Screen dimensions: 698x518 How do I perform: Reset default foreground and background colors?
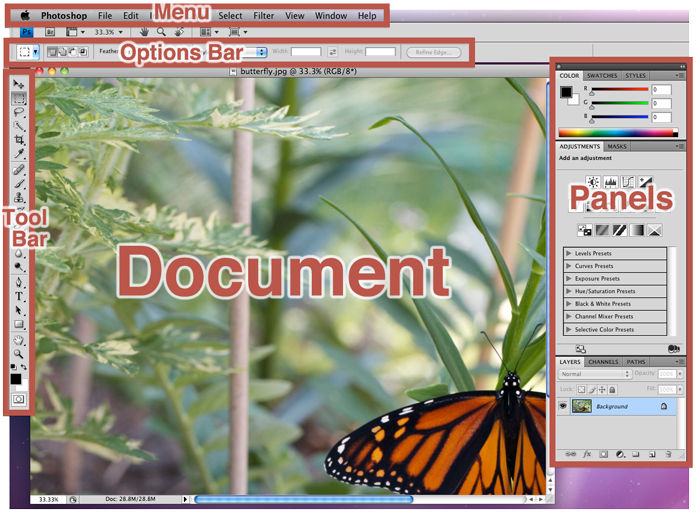click(13, 367)
